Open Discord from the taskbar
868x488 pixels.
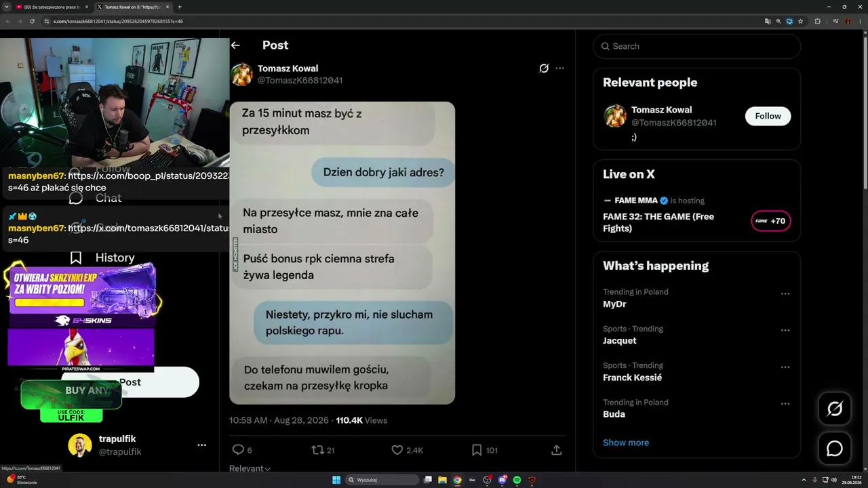coord(502,480)
